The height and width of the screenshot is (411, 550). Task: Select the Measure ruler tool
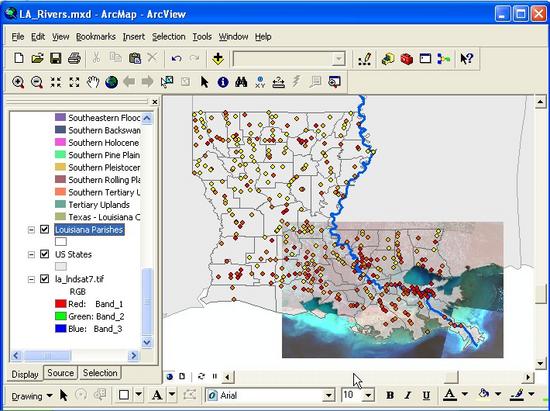(279, 82)
